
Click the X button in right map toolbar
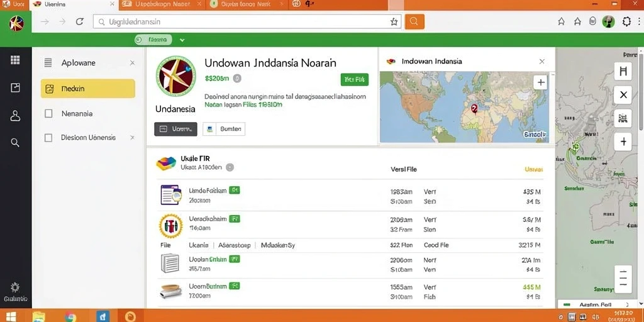tap(623, 95)
